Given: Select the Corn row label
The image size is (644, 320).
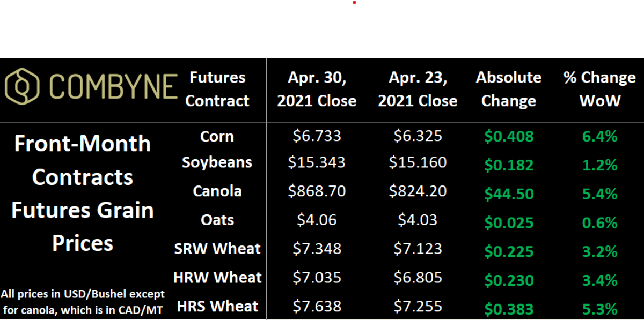Looking at the screenshot, I should click(217, 136).
